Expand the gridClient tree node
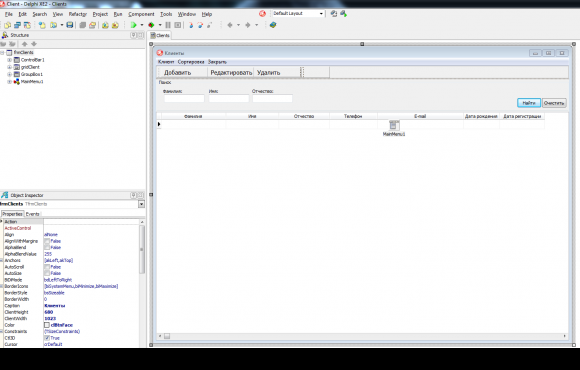 pyautogui.click(x=10, y=67)
